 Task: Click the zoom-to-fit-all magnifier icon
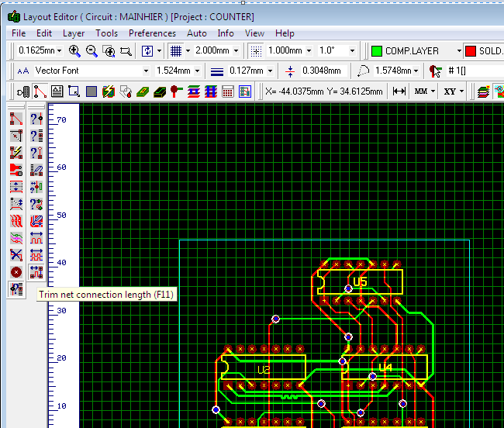109,51
